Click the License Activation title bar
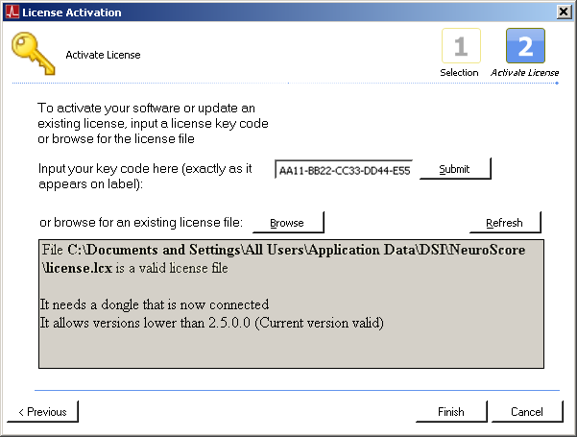This screenshot has height=439, width=579. click(281, 12)
